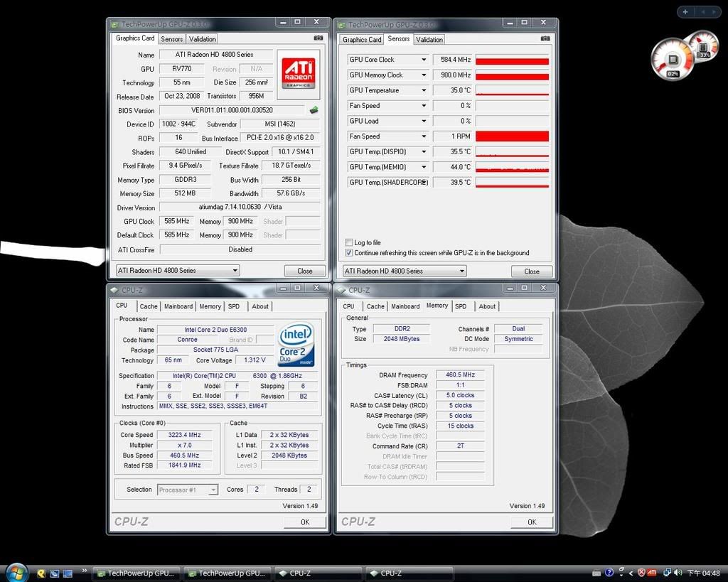
Task: Click the third quick launch icon on the taskbar
Action: click(x=68, y=573)
